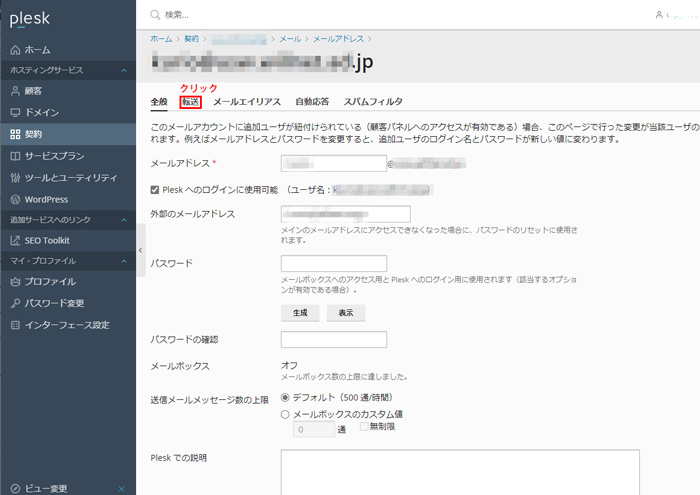Select the デフォルト (500 通/時間) radio button

pos(286,398)
